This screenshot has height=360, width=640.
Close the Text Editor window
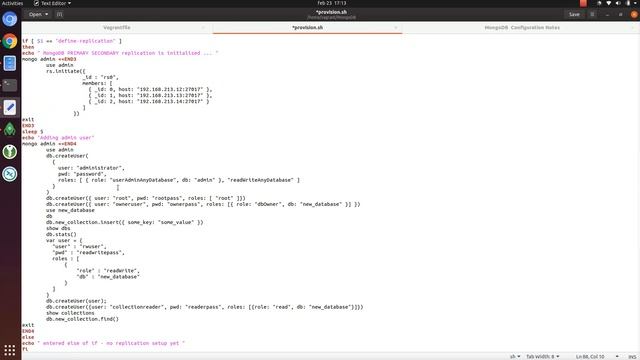[633, 14]
